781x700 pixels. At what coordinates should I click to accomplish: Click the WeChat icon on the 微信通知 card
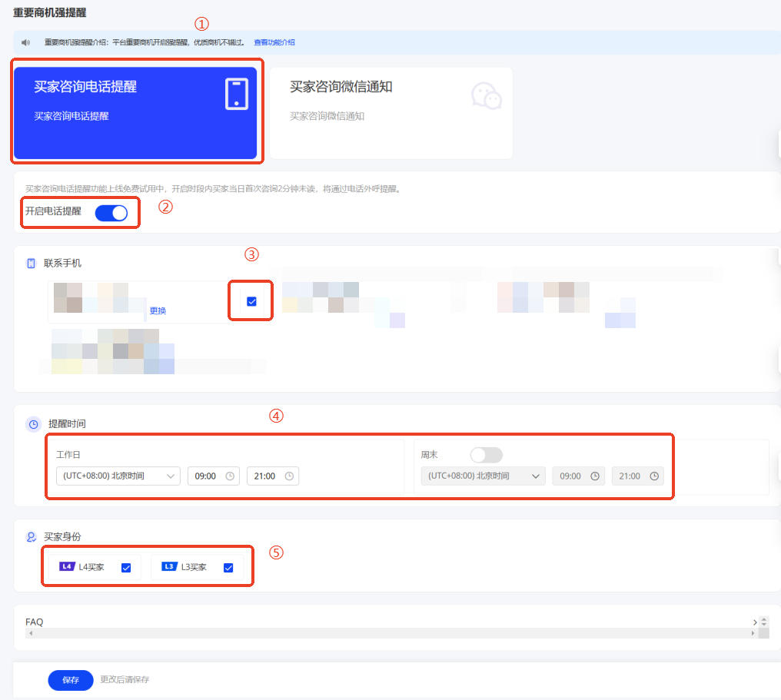pos(486,96)
